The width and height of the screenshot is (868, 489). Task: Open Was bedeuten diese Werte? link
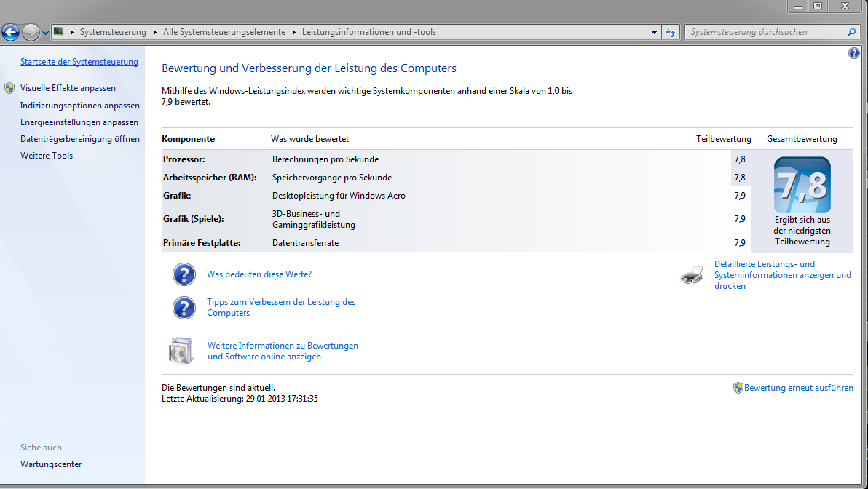point(259,274)
